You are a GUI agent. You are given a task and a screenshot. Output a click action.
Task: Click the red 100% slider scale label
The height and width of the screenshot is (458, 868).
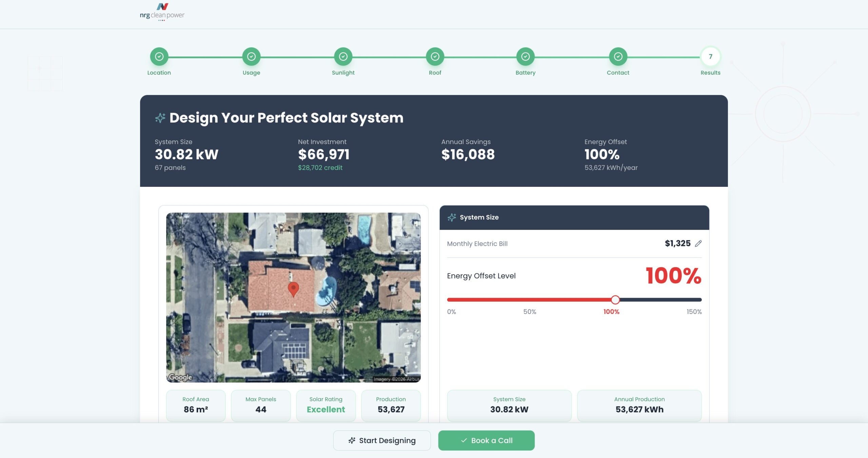point(611,312)
